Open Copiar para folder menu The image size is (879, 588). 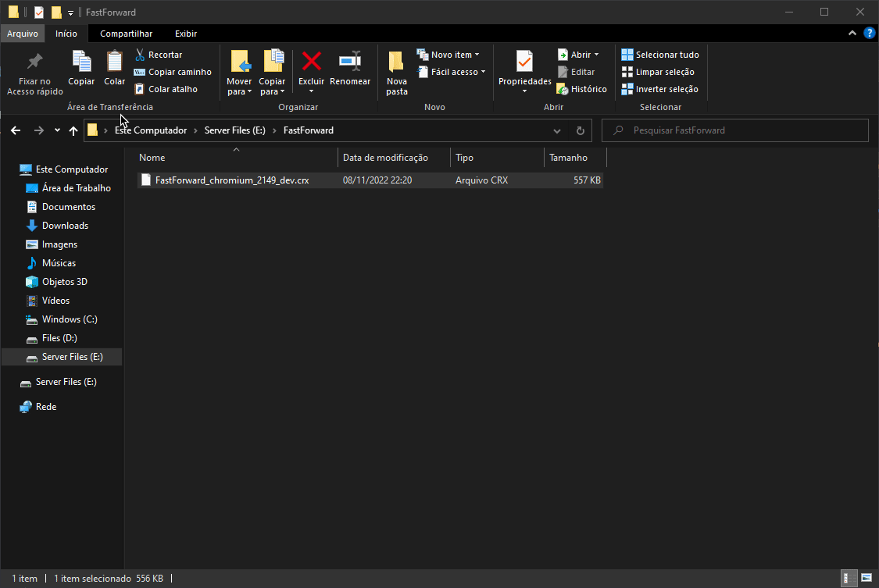click(272, 73)
